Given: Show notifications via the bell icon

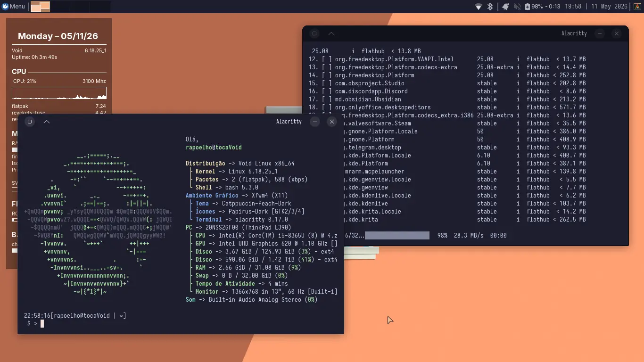Looking at the screenshot, I should click(505, 7).
